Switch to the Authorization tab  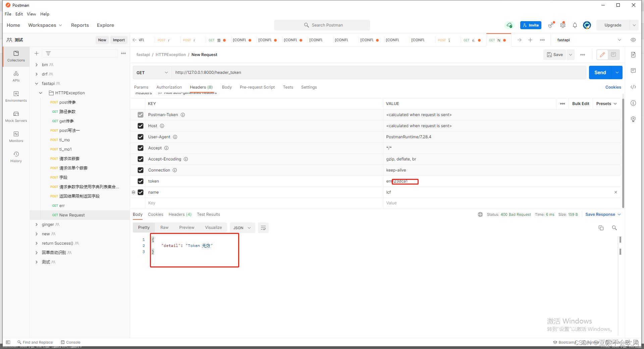pos(169,87)
